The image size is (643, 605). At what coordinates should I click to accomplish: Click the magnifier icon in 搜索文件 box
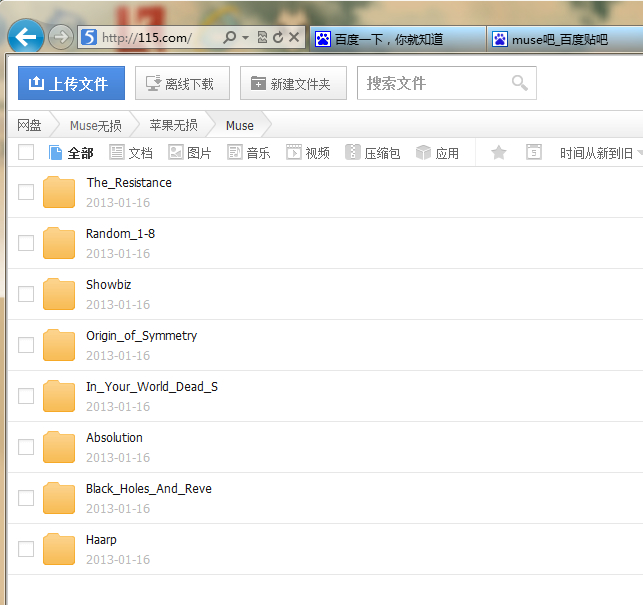point(520,83)
